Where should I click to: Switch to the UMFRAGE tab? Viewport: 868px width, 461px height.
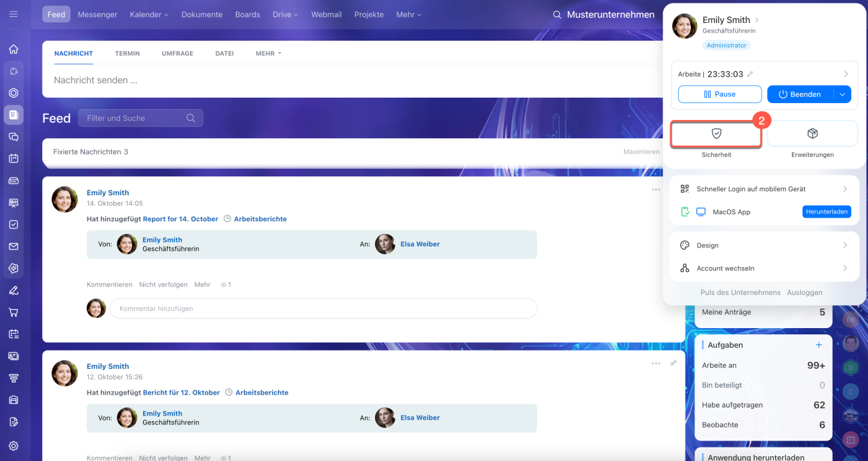click(x=178, y=53)
